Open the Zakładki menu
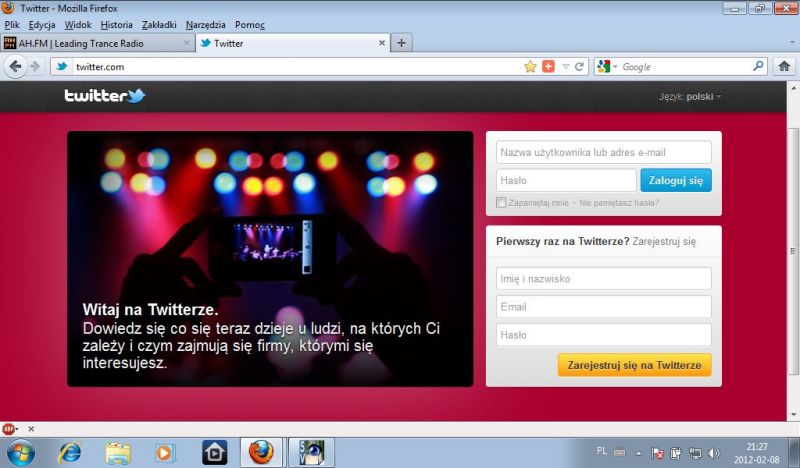The width and height of the screenshot is (800, 468). pyautogui.click(x=159, y=24)
